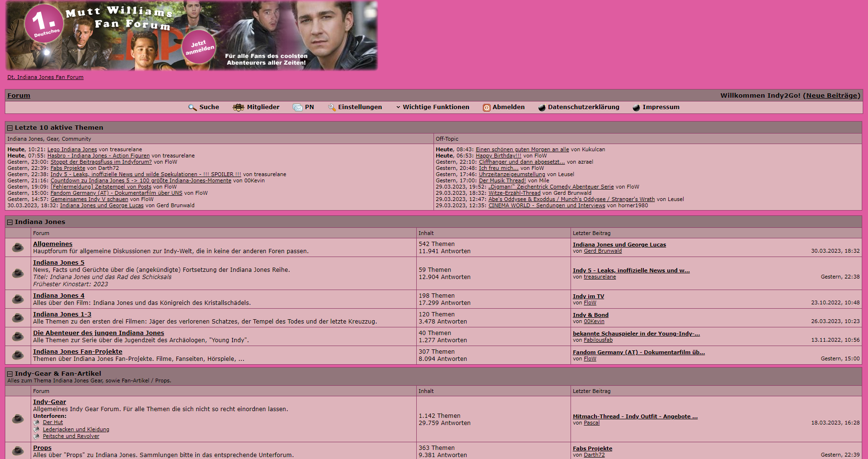Click the hat icon beside Indiana Jones 4

18,299
